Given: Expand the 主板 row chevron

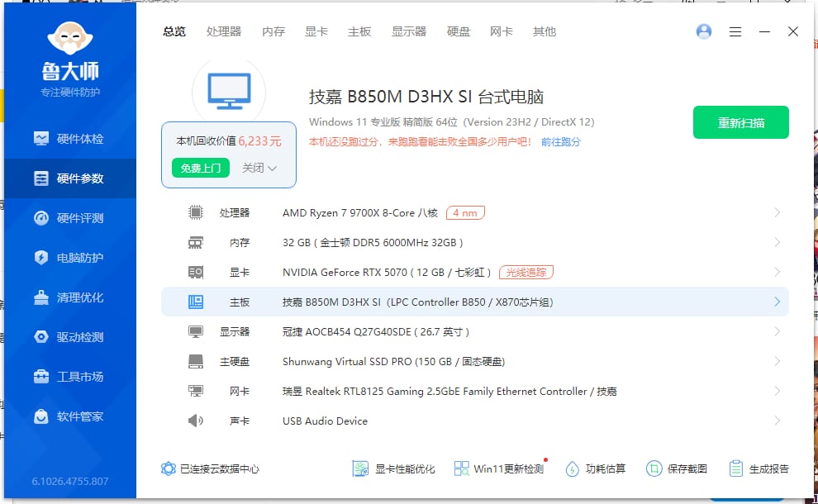Looking at the screenshot, I should (x=778, y=302).
